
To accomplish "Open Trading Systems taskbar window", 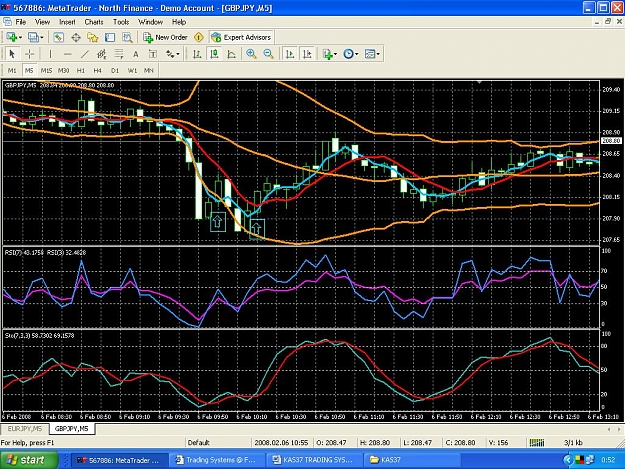I will tap(216, 460).
